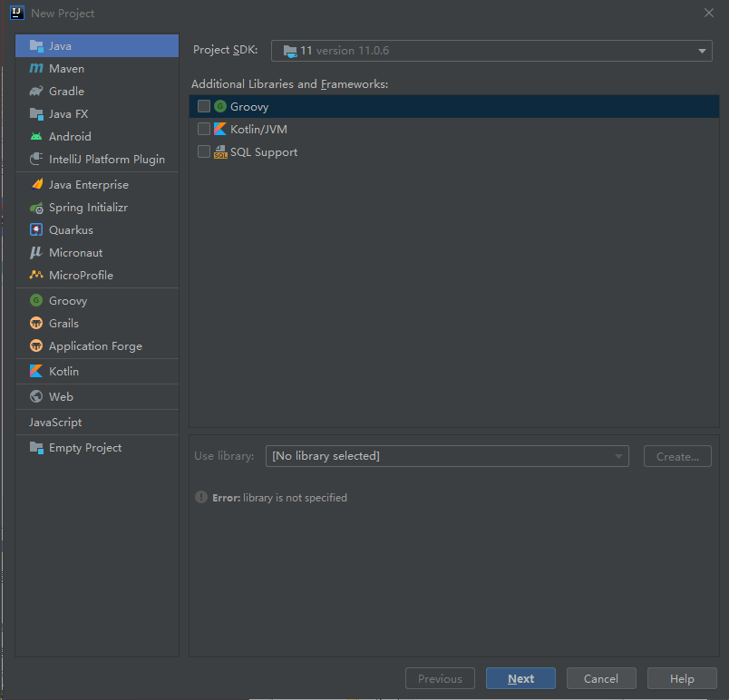Image resolution: width=729 pixels, height=700 pixels.
Task: Click the IntelliJ Platform Plugin icon
Action: point(36,159)
